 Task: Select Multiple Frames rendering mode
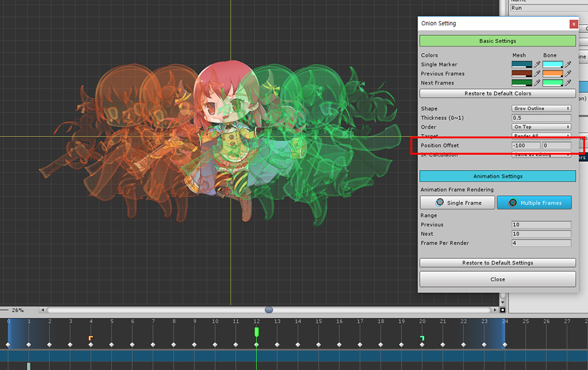pyautogui.click(x=534, y=202)
